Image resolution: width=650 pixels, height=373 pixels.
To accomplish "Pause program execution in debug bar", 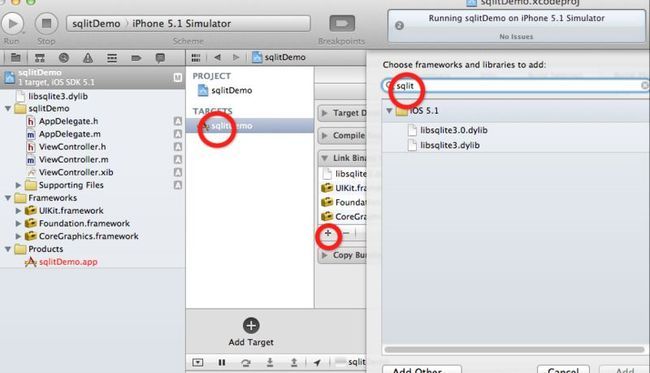I will 222,363.
